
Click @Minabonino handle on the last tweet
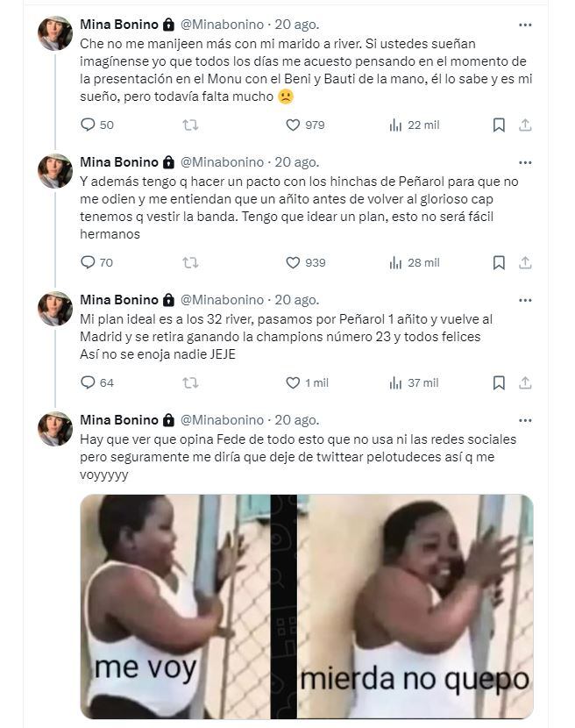point(222,420)
